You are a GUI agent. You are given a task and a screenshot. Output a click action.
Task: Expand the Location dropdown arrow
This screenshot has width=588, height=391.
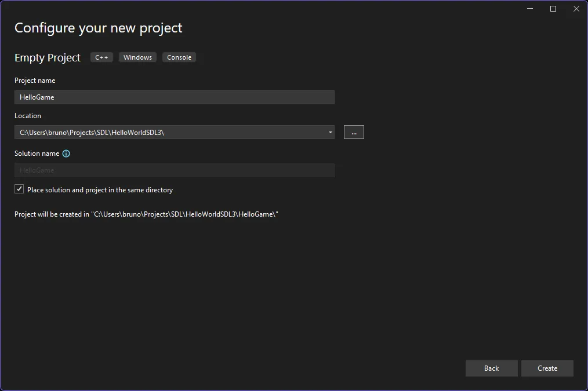[330, 132]
